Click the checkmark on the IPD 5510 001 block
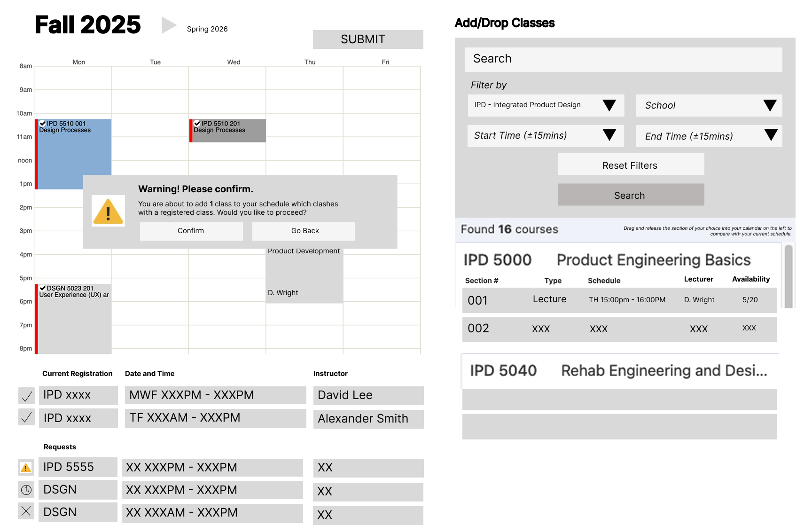This screenshot has width=812, height=525. (x=43, y=124)
